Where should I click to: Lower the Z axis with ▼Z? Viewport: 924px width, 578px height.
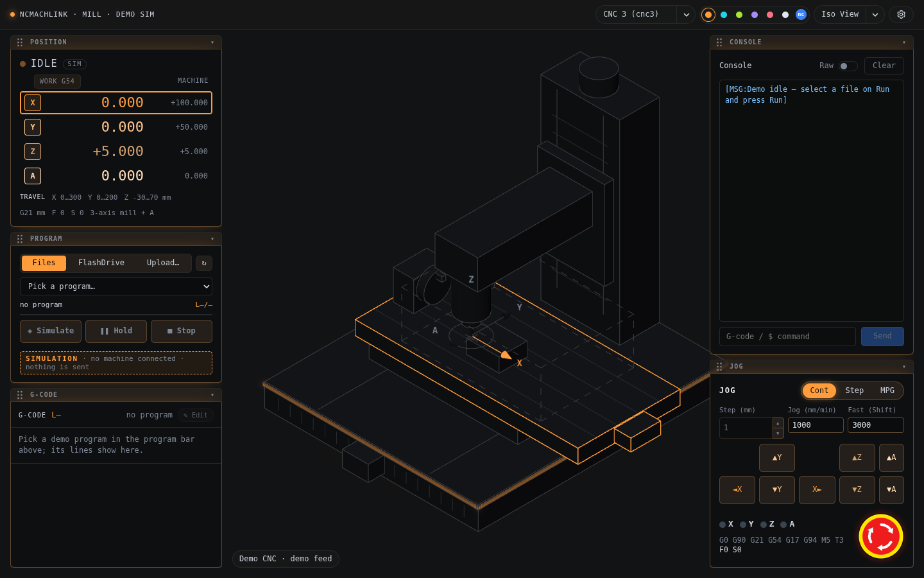click(x=857, y=490)
